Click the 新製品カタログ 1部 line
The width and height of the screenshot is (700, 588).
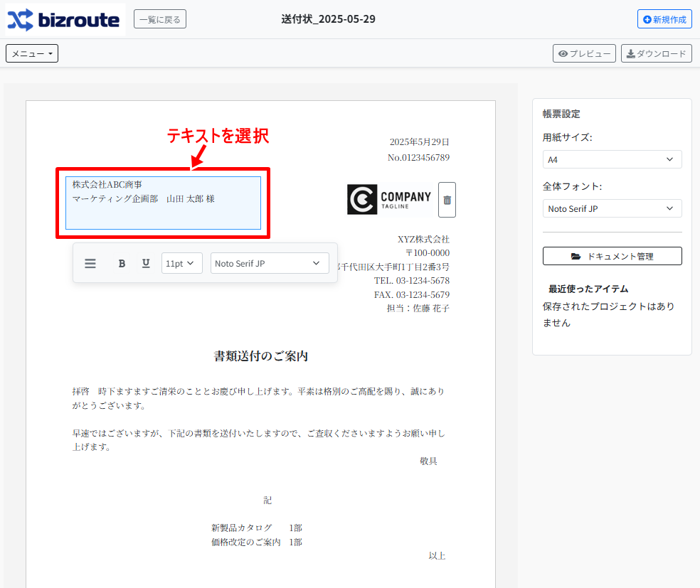click(x=257, y=528)
